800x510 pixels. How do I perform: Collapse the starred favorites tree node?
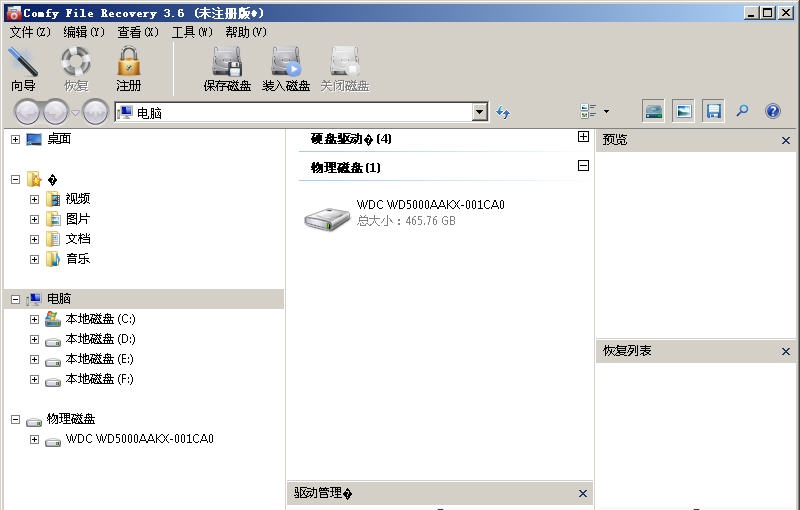[x=15, y=180]
